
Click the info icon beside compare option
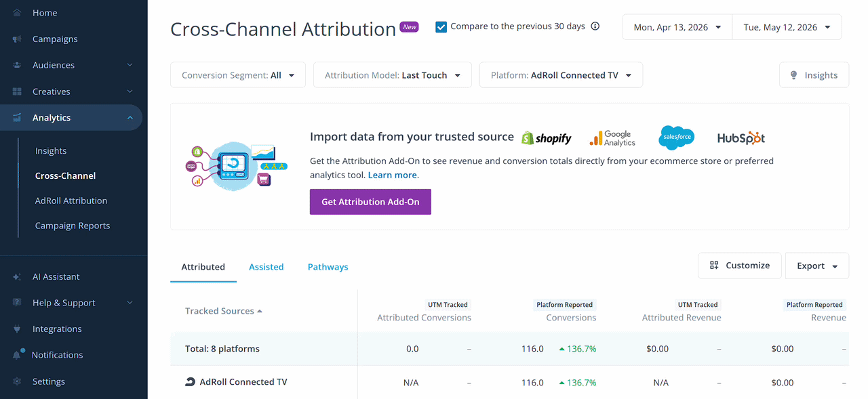595,26
